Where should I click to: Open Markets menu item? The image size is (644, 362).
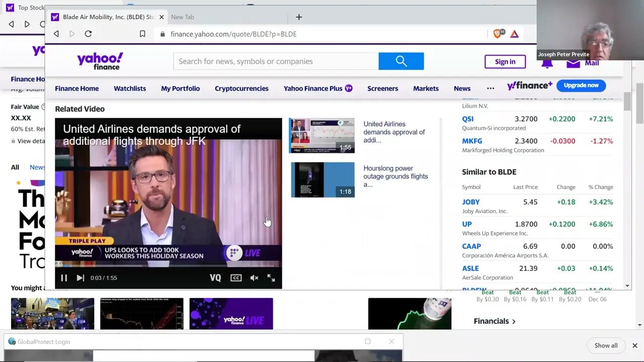tap(426, 88)
